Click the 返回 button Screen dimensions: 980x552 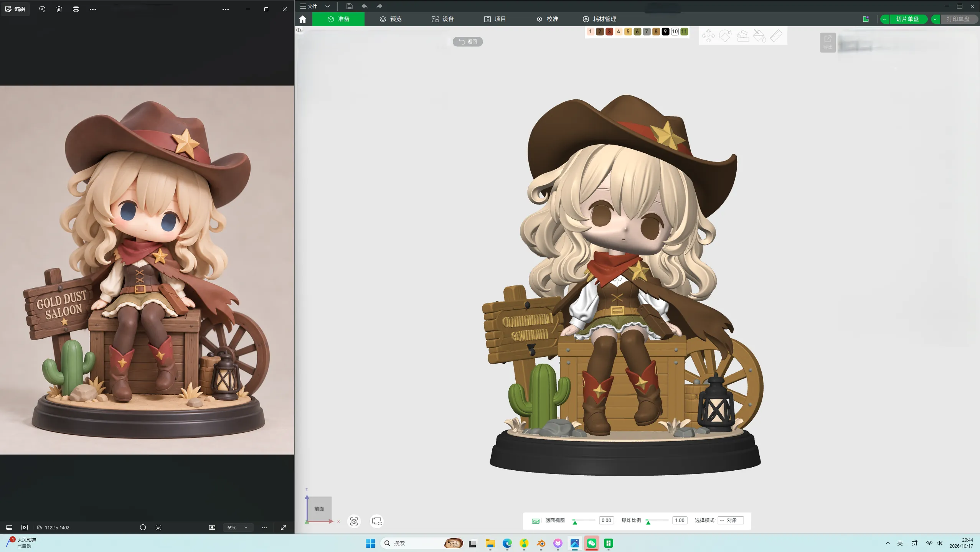tap(468, 41)
